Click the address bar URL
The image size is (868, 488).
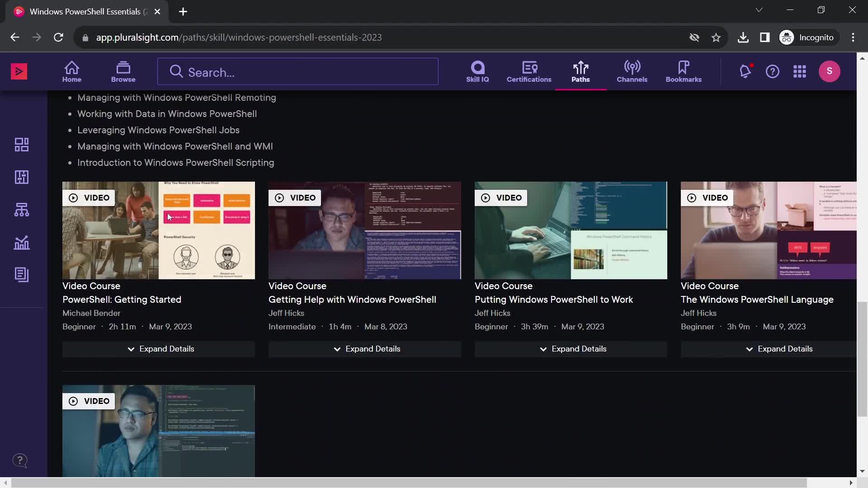point(239,38)
